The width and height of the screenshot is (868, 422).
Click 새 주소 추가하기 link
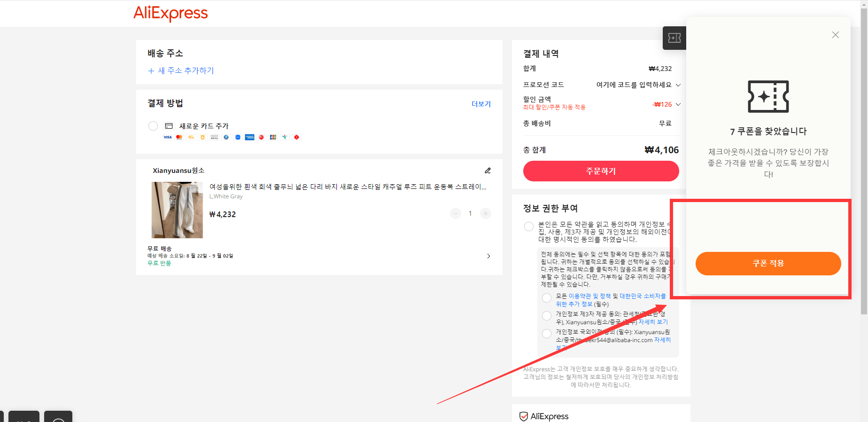point(181,70)
